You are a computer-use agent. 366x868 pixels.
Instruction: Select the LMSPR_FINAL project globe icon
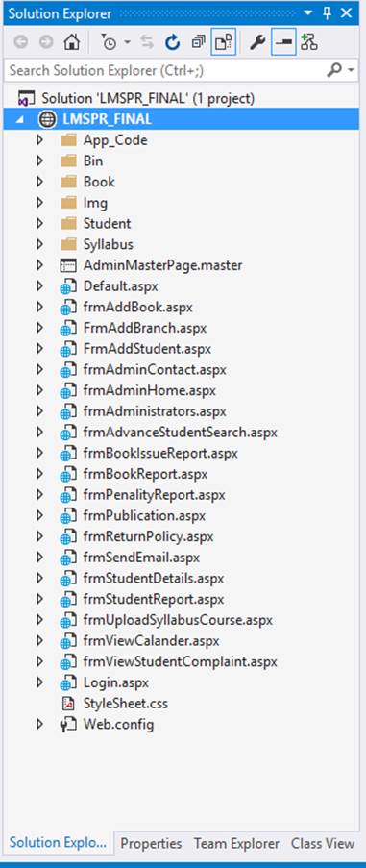[47, 119]
